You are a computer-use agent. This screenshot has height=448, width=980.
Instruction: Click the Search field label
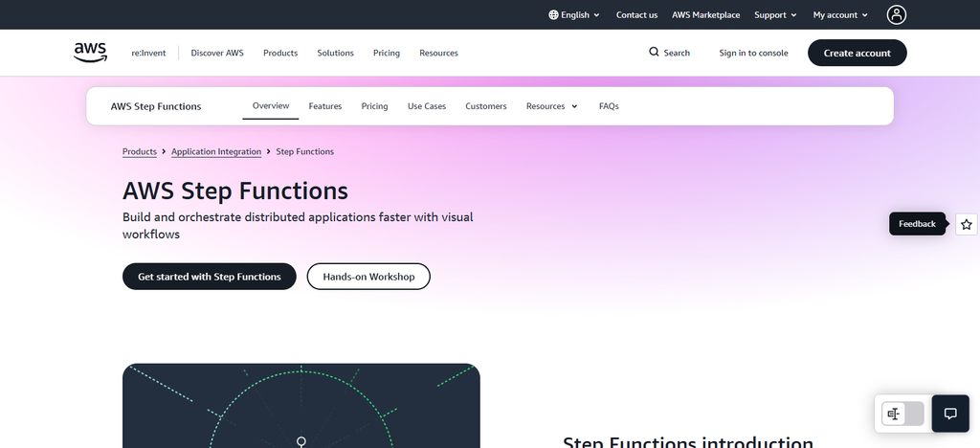677,53
